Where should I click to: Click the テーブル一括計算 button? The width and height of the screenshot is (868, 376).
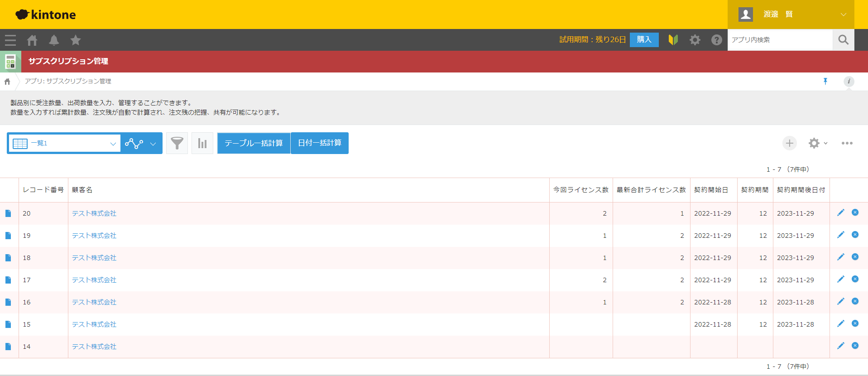pos(254,143)
